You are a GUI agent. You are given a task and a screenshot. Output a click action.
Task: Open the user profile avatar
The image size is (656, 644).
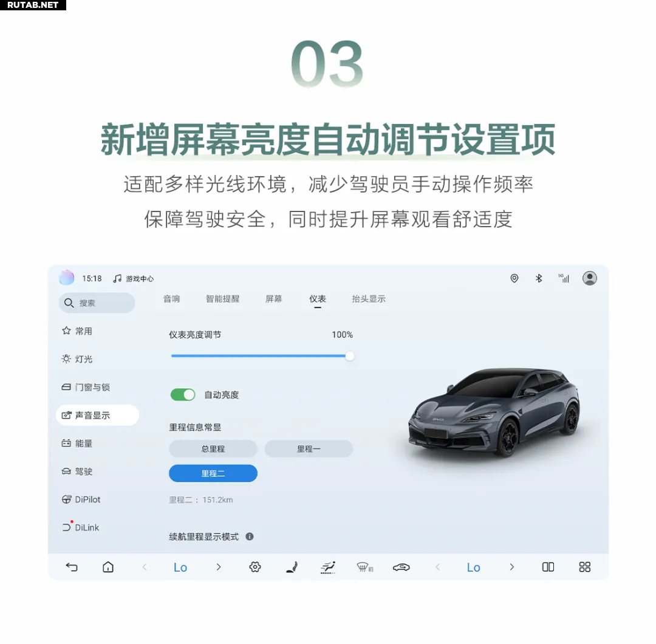[x=589, y=278]
